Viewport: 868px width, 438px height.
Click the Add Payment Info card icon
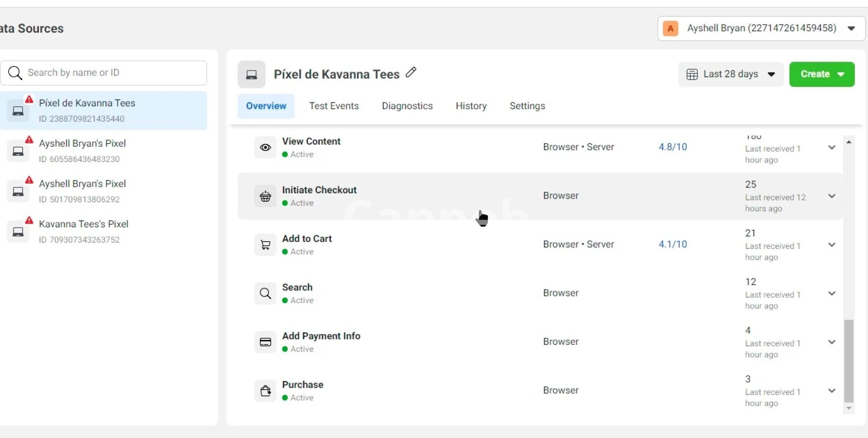coord(265,342)
